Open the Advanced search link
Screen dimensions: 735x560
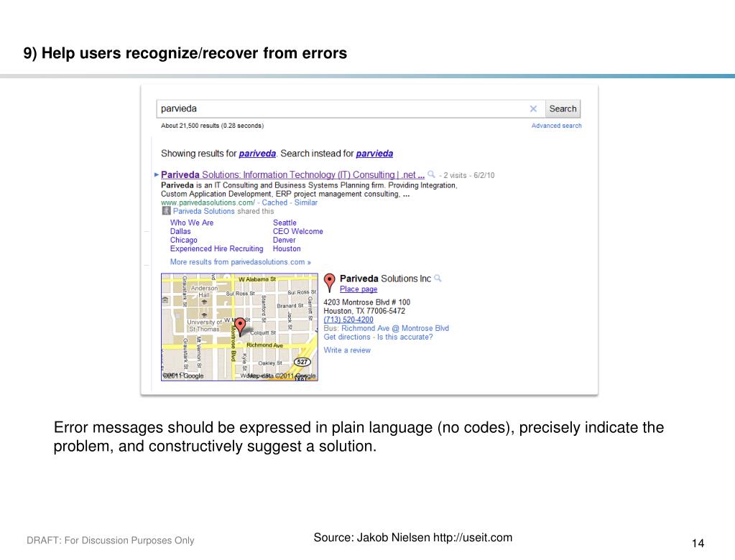click(x=556, y=126)
